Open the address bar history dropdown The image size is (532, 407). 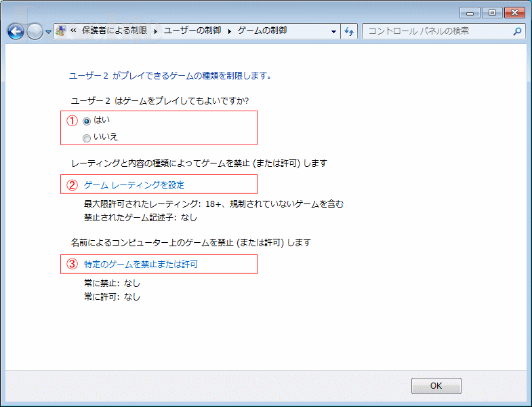pos(333,31)
